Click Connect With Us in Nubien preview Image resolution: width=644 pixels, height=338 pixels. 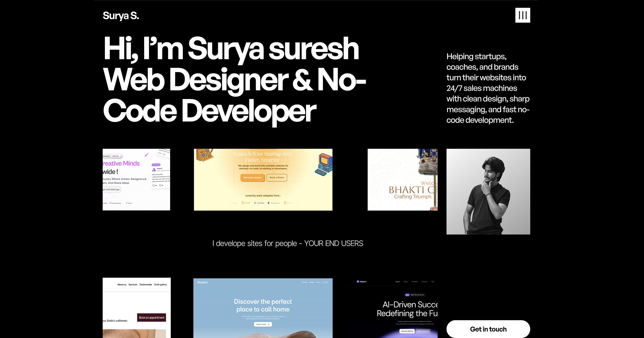[x=407, y=331]
